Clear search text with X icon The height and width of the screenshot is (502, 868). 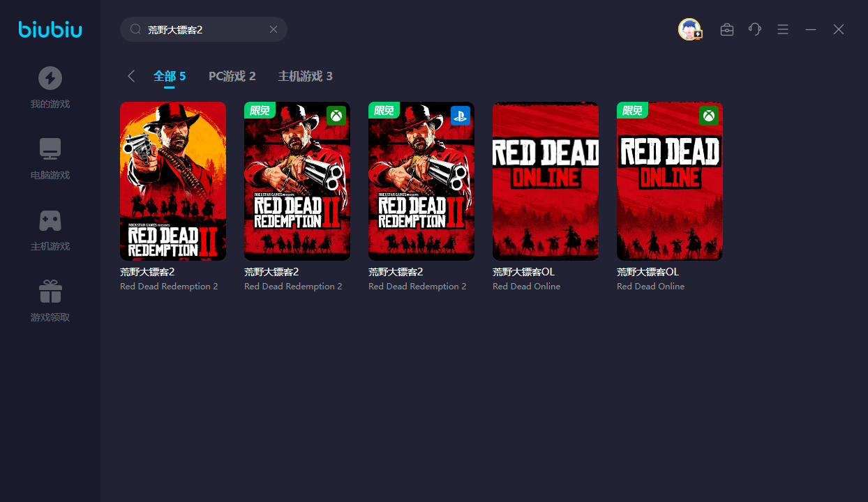[274, 29]
